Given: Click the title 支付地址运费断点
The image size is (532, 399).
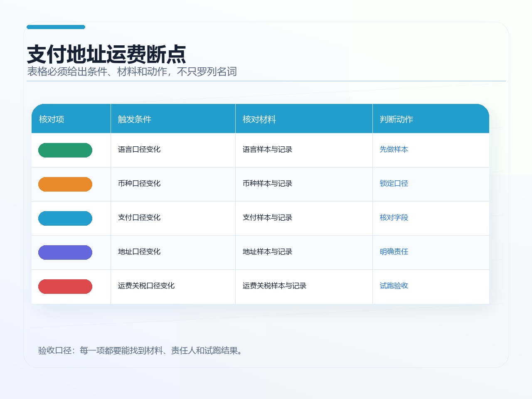Looking at the screenshot, I should (x=106, y=54).
